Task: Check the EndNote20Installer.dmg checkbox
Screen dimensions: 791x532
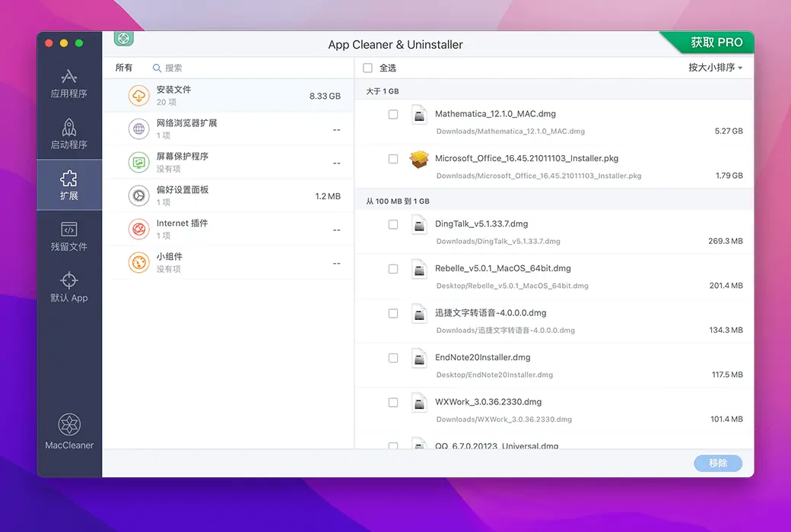Action: tap(393, 357)
